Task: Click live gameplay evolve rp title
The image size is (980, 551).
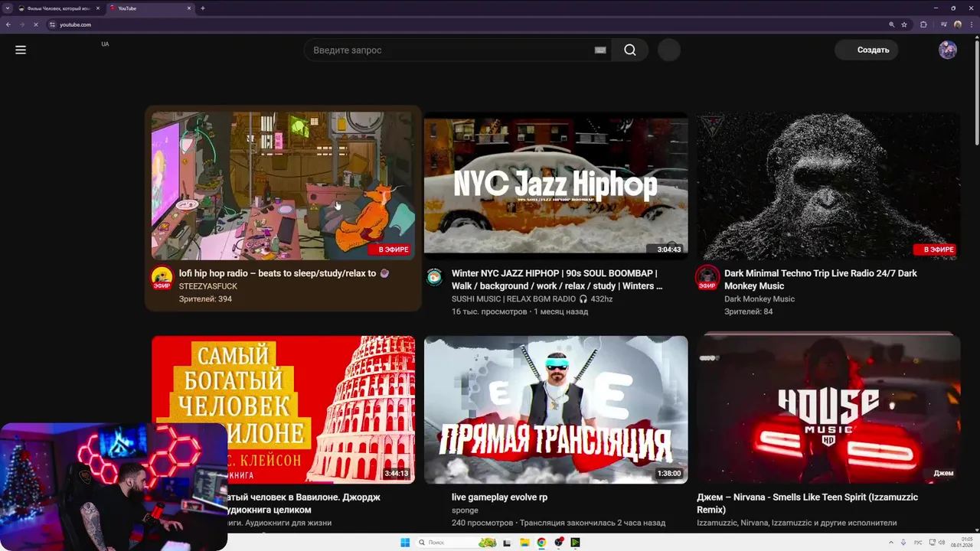Action: coord(499,497)
